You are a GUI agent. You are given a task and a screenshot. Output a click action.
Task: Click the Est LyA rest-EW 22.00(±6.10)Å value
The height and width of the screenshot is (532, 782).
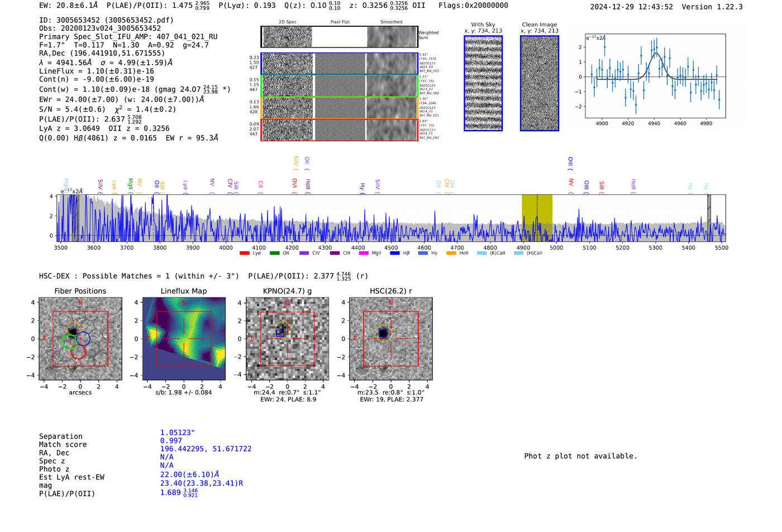190,475
